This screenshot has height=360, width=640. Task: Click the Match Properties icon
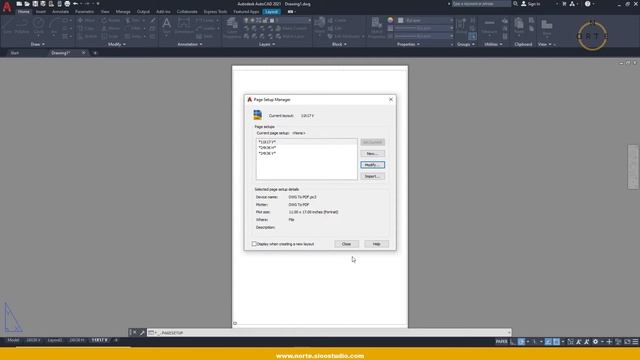pyautogui.click(x=376, y=27)
